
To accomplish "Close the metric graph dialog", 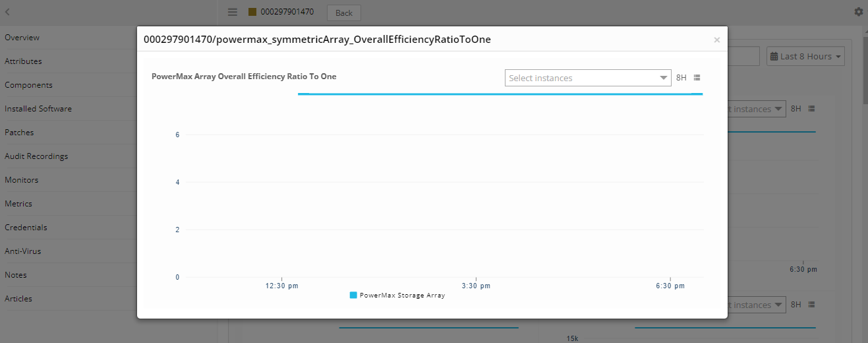I will 717,40.
